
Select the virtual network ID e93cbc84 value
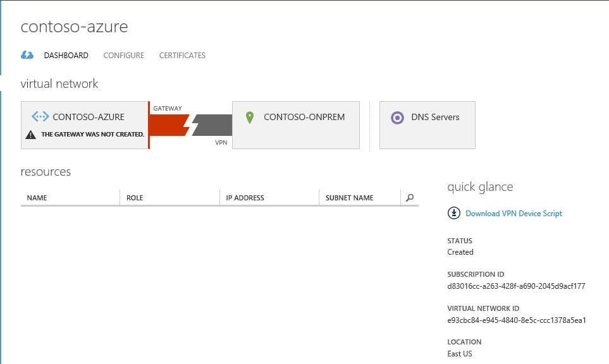(x=517, y=320)
